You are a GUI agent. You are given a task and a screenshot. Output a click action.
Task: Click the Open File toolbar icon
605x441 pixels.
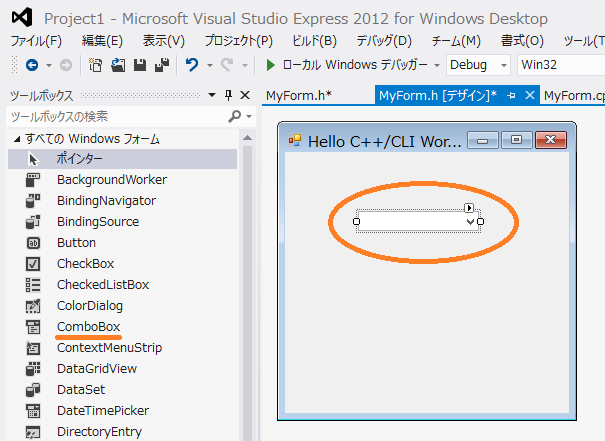click(117, 64)
